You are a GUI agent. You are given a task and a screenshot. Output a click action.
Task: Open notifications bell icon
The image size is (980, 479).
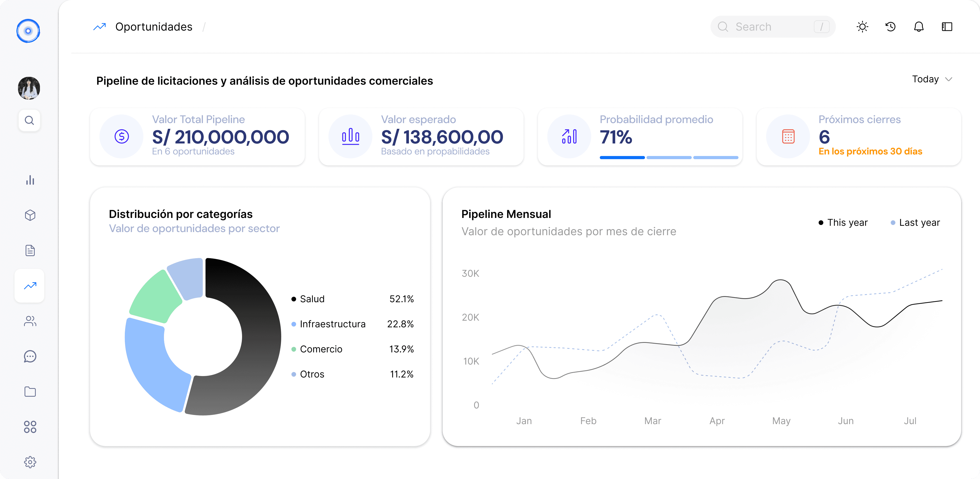point(918,27)
